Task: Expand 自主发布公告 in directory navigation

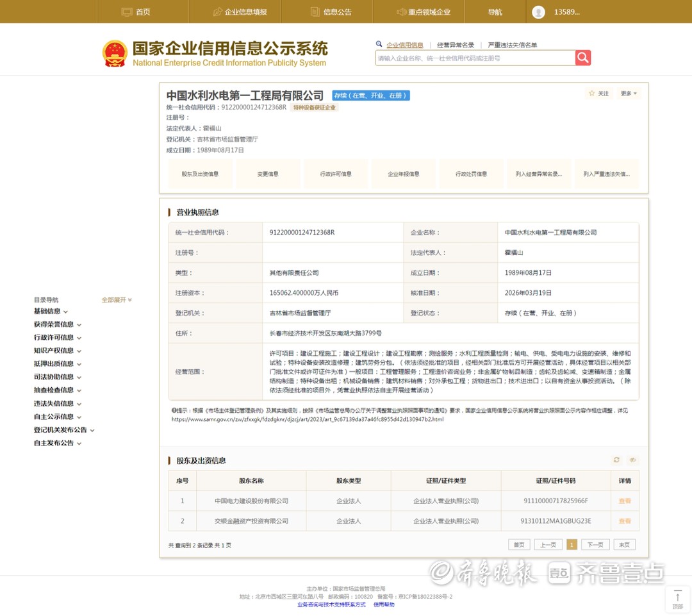Action: coord(58,444)
